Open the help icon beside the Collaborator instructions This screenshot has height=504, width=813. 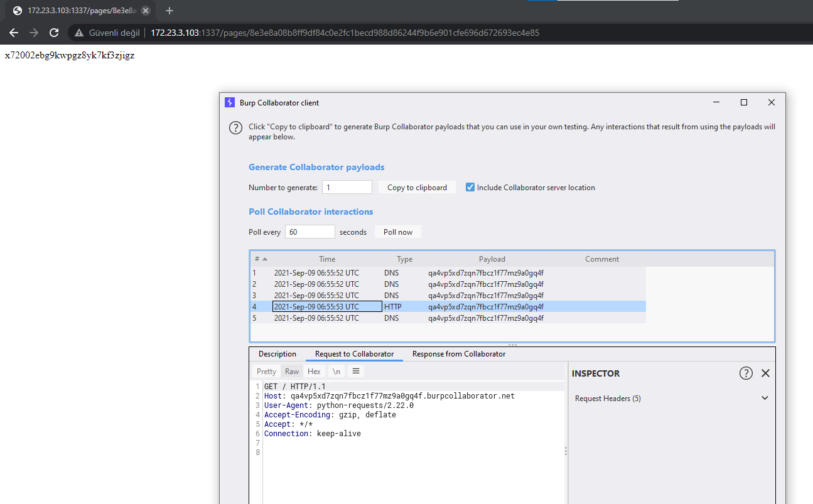point(235,128)
